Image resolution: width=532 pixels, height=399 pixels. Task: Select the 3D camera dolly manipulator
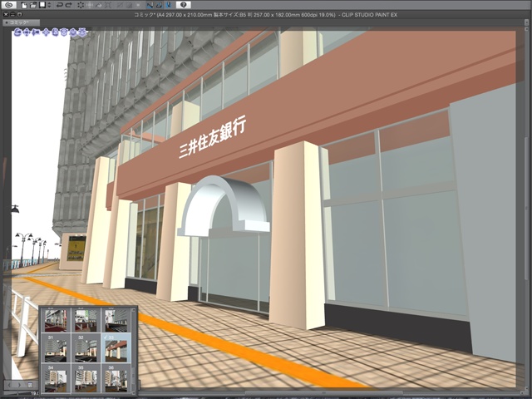click(36, 32)
